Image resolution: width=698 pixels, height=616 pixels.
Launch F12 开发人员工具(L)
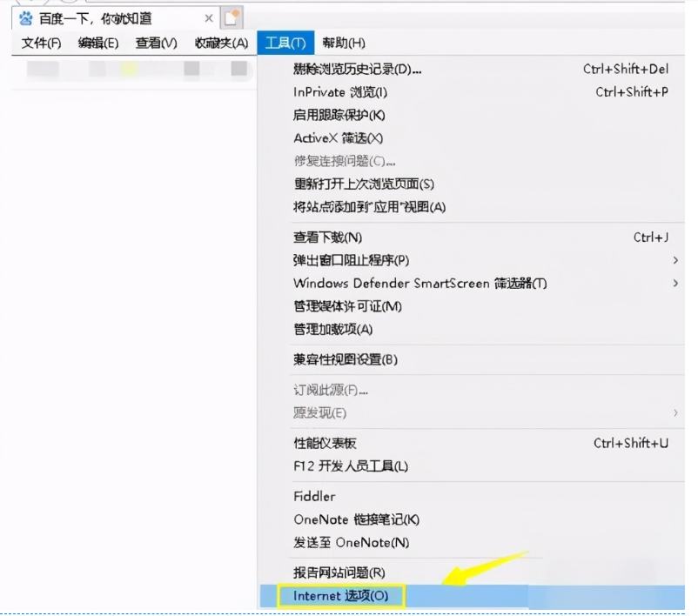350,466
